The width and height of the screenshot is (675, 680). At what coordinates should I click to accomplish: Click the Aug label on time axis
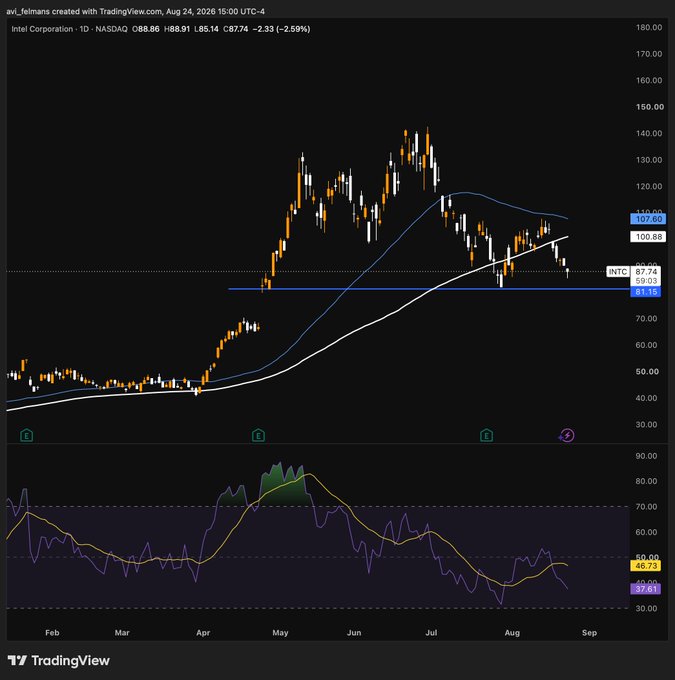pyautogui.click(x=512, y=633)
